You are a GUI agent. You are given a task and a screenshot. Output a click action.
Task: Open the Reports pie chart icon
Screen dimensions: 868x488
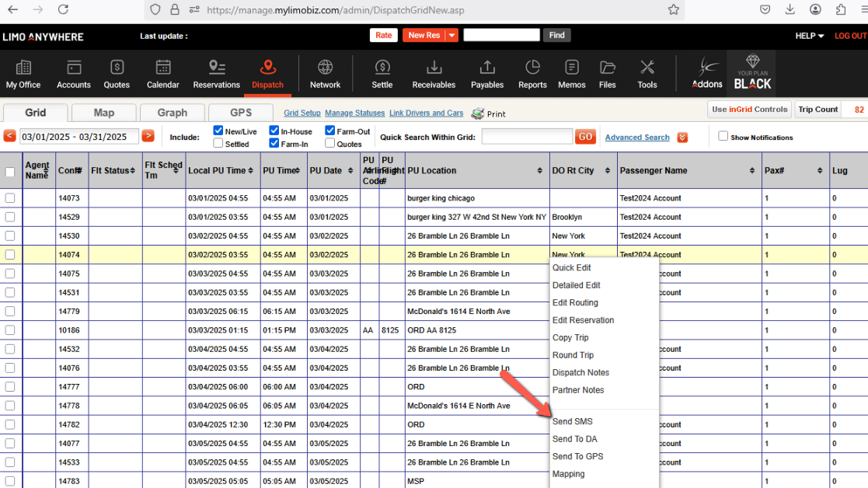click(532, 68)
